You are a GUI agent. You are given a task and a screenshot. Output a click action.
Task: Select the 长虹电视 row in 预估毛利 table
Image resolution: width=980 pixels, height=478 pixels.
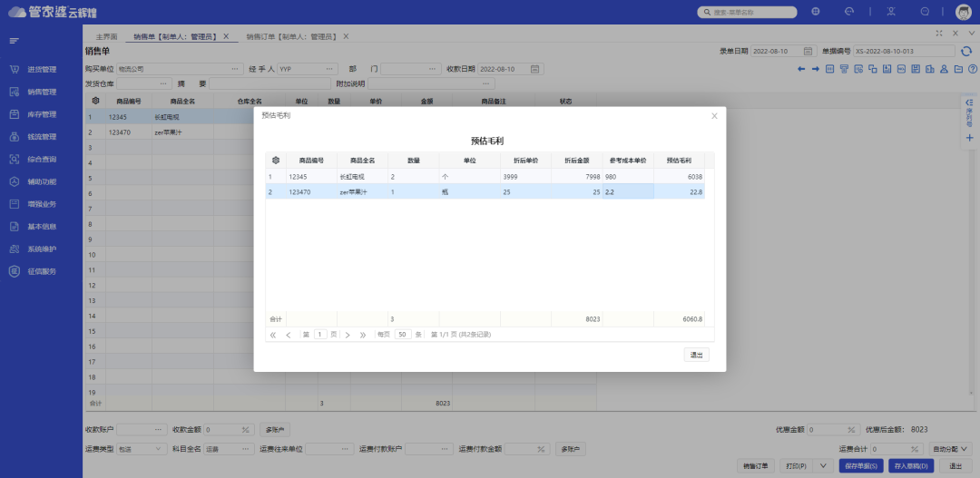[x=354, y=176]
